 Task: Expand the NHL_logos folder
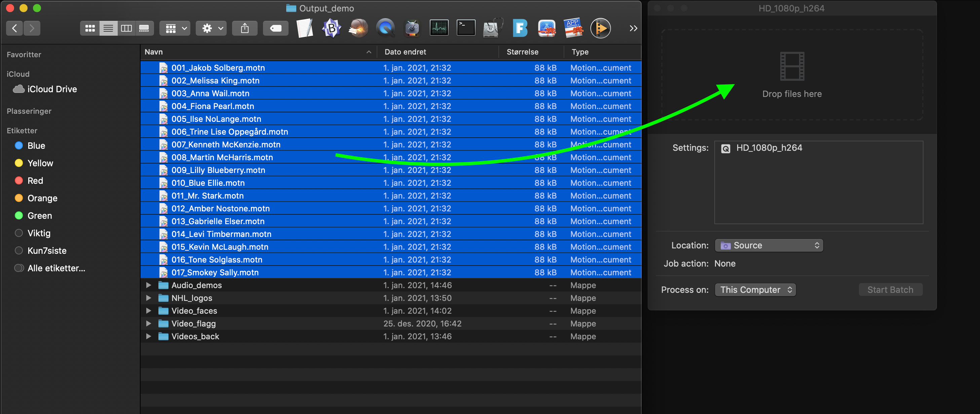pos(149,298)
